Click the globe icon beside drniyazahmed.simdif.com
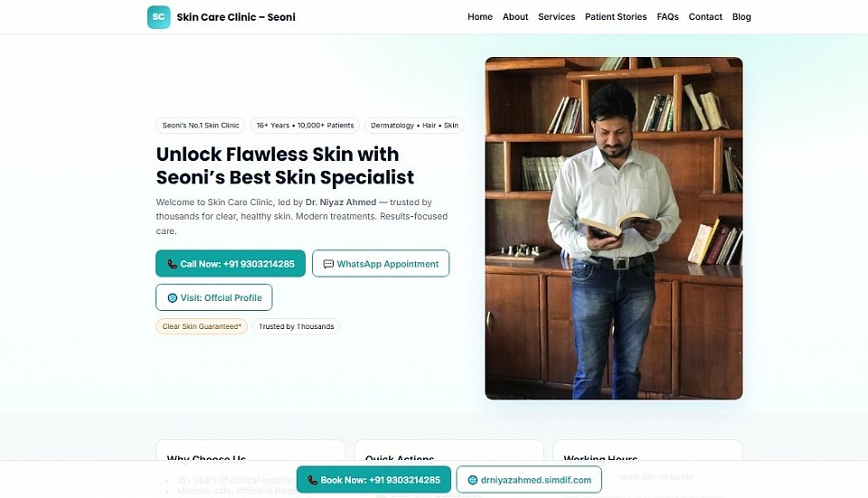 pyautogui.click(x=473, y=480)
